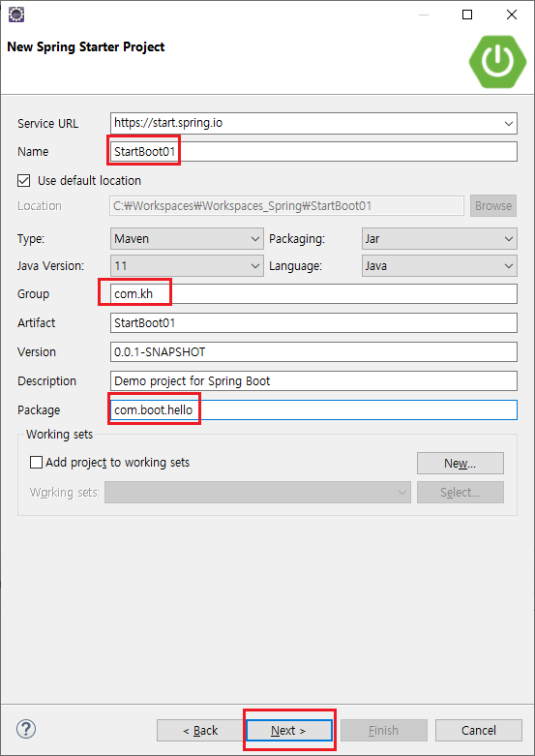Click the Version field showing 0.0.1-SNAPSHOT
Screen dimensions: 535x756
point(313,352)
